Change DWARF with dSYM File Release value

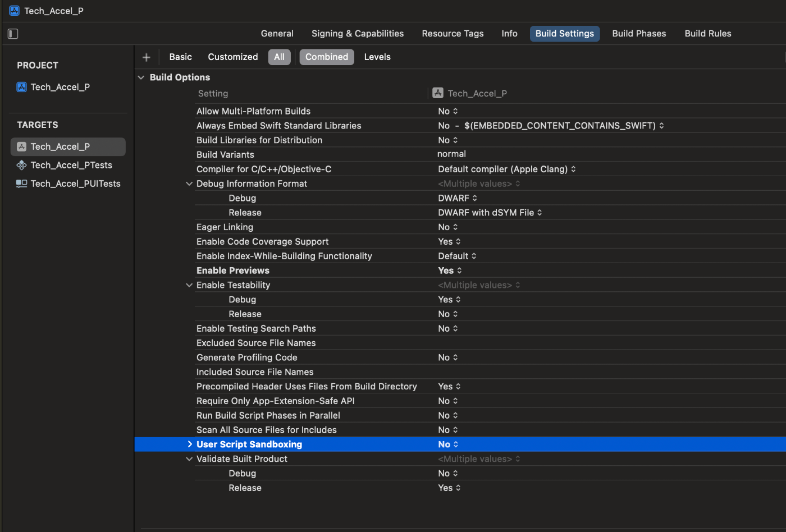(x=490, y=213)
